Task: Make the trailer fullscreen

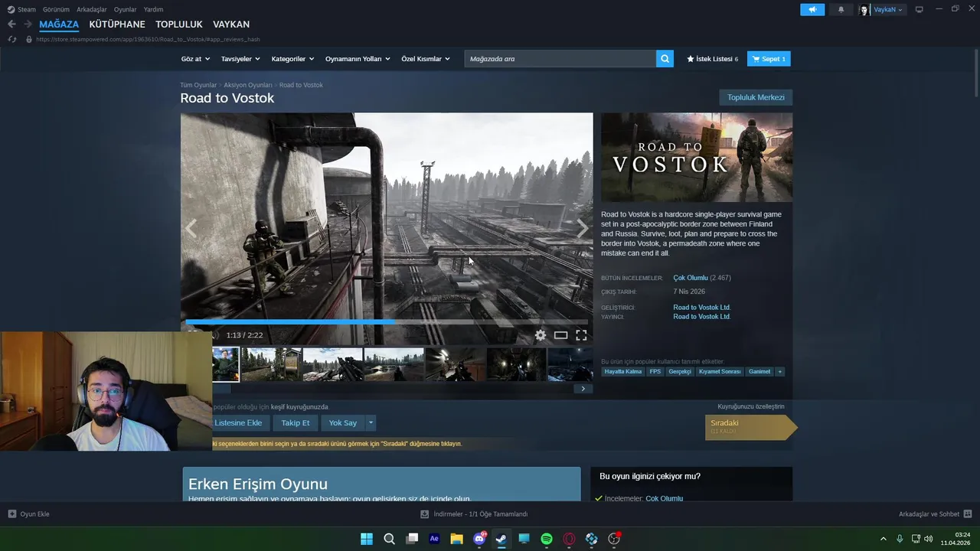Action: (x=581, y=335)
